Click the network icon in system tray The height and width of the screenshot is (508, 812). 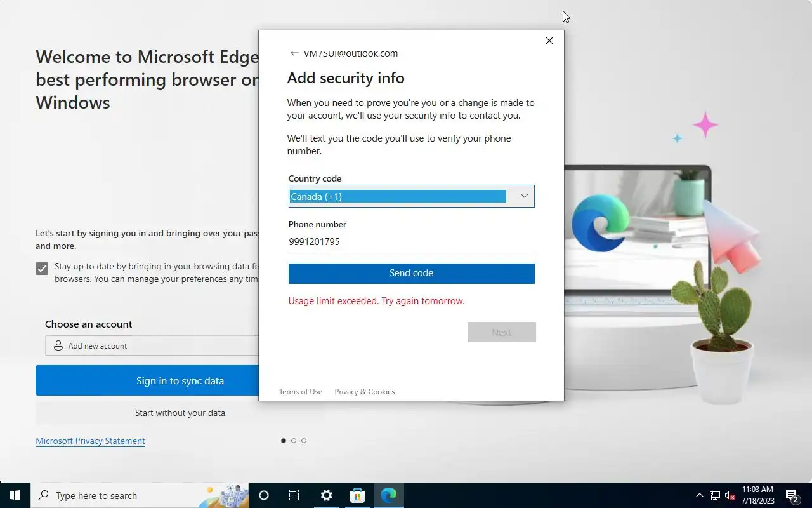715,495
